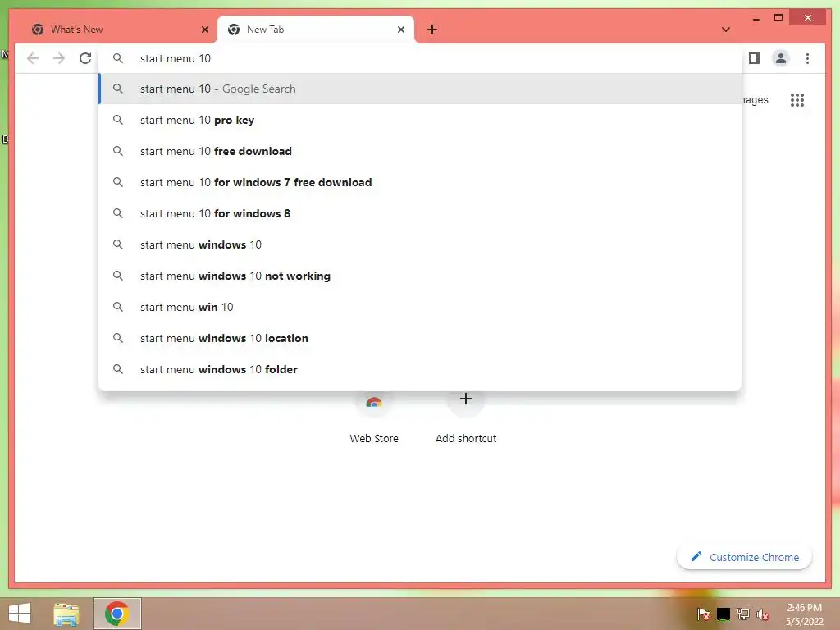
Task: Select 'start menu 10 - Google Search' suggestion
Action: pos(421,89)
